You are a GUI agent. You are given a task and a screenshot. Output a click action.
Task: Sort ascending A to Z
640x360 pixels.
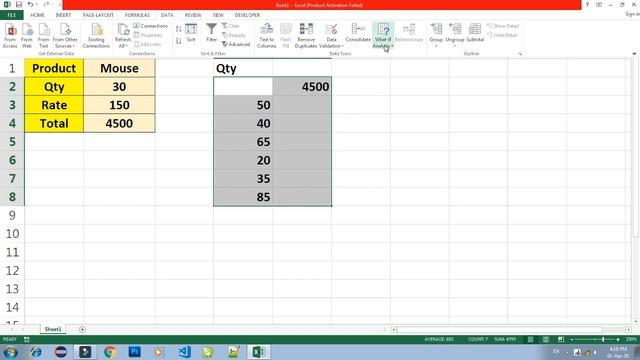178,29
